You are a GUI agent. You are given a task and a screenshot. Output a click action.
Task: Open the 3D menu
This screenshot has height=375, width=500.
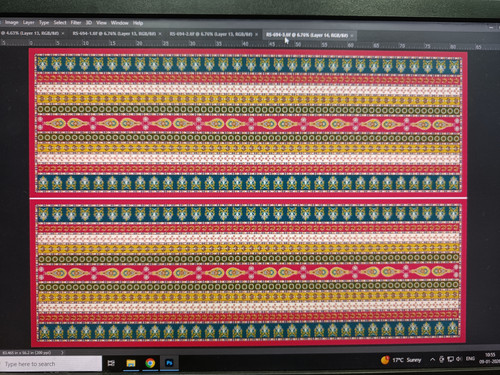(x=89, y=23)
